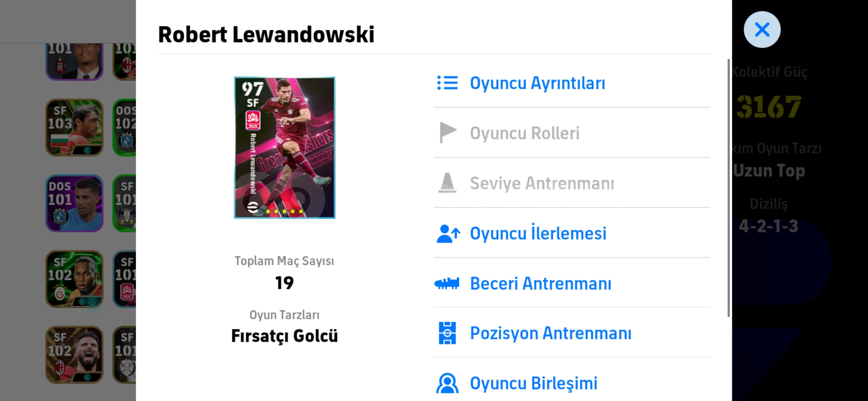Select the SF 102 AC Milan shouting player card
This screenshot has height=401, width=868.
pos(74,355)
